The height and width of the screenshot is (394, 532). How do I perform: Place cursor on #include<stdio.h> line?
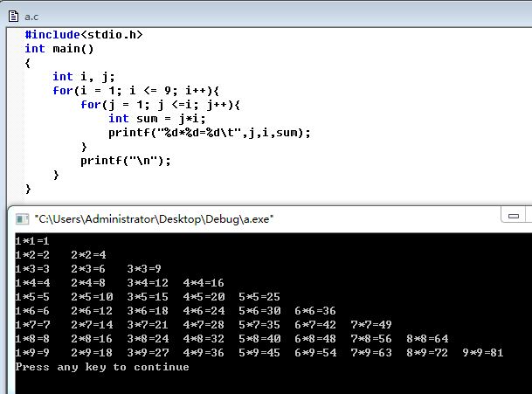pos(83,35)
